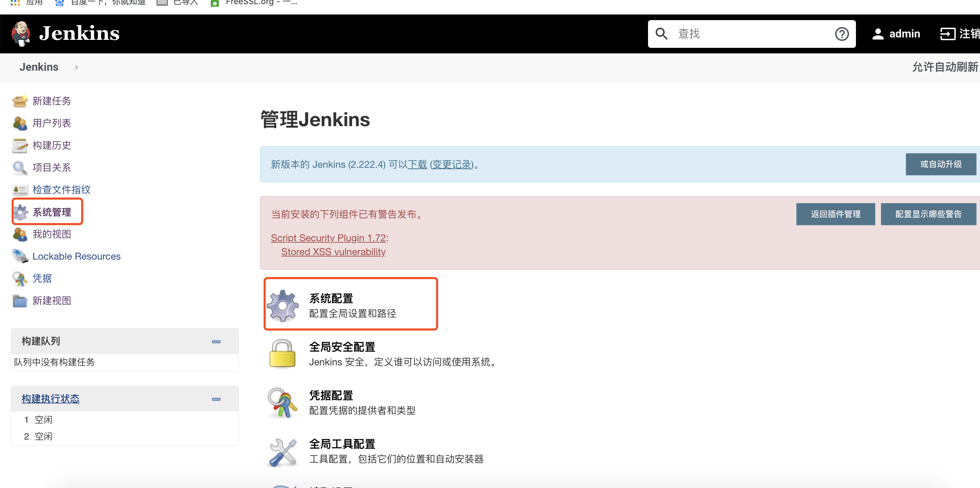Collapse the 构建队列 panel
This screenshot has height=488, width=980.
[x=216, y=341]
